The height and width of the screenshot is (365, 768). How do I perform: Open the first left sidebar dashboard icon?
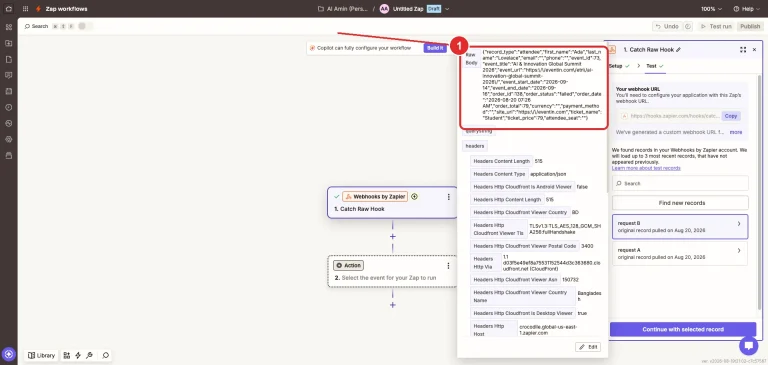pyautogui.click(x=9, y=27)
